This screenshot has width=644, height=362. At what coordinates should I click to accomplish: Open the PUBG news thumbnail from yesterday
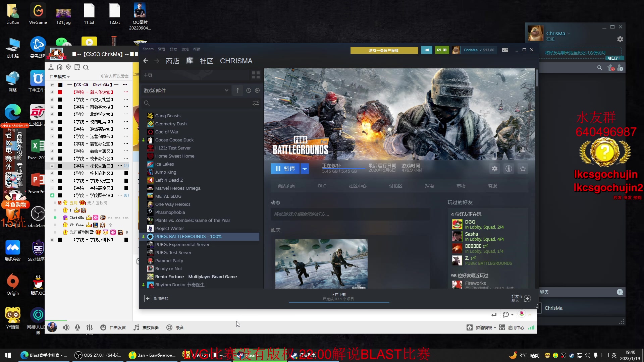[321, 264]
